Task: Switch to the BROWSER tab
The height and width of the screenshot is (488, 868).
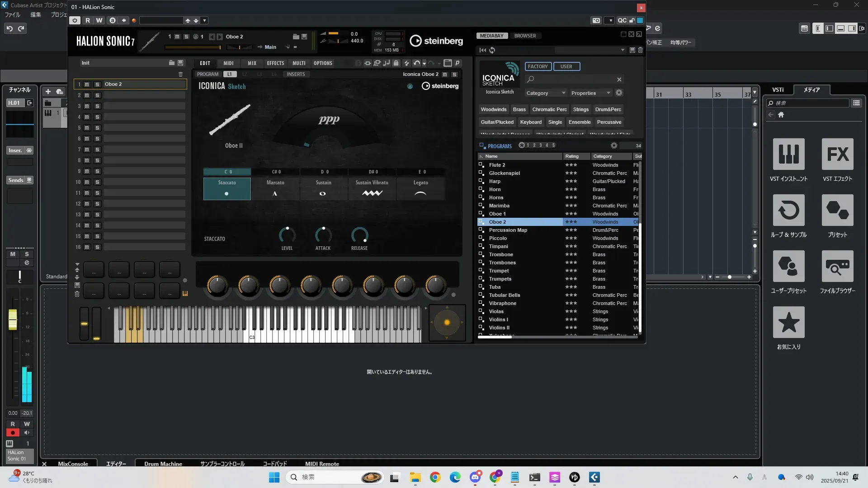Action: pos(525,36)
